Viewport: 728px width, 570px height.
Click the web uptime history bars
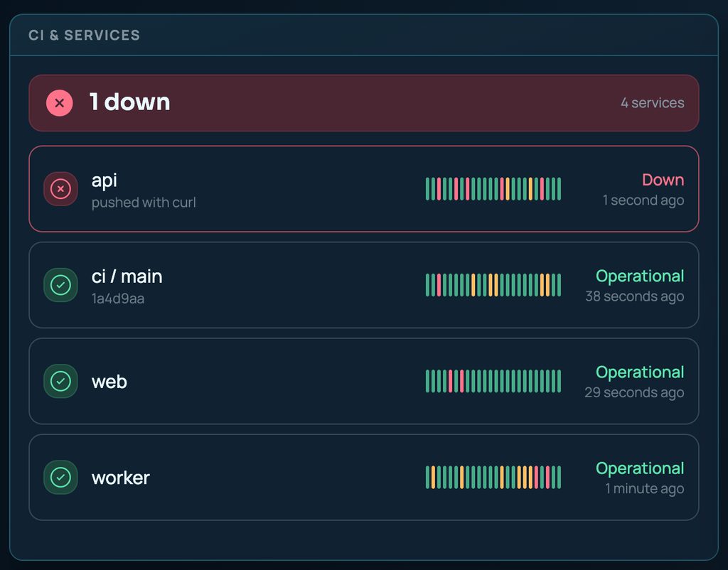(x=493, y=381)
